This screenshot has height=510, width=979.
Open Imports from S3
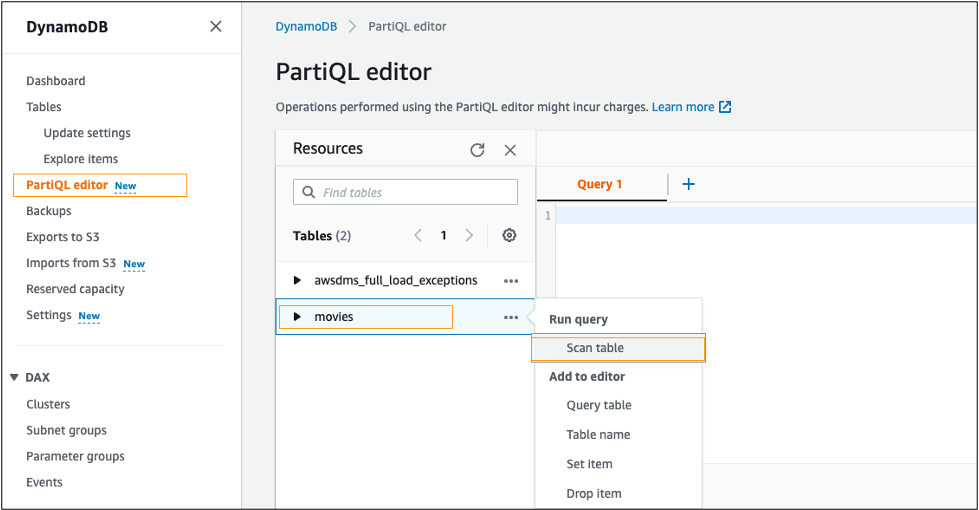coord(71,263)
